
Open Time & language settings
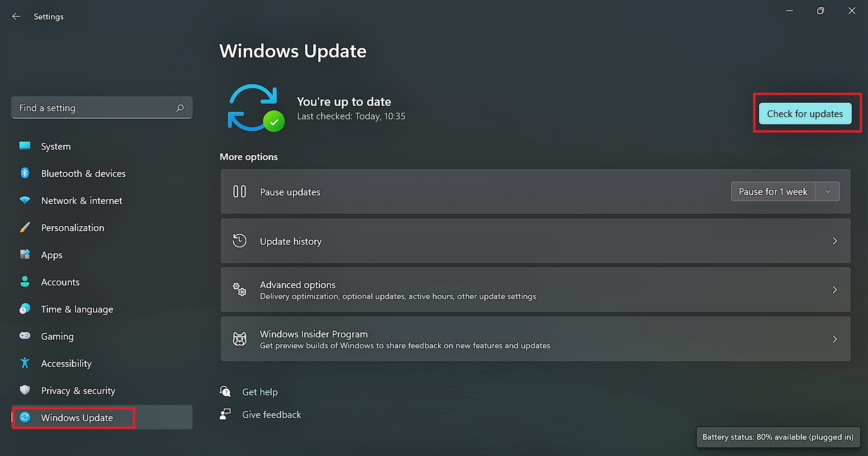click(102, 309)
